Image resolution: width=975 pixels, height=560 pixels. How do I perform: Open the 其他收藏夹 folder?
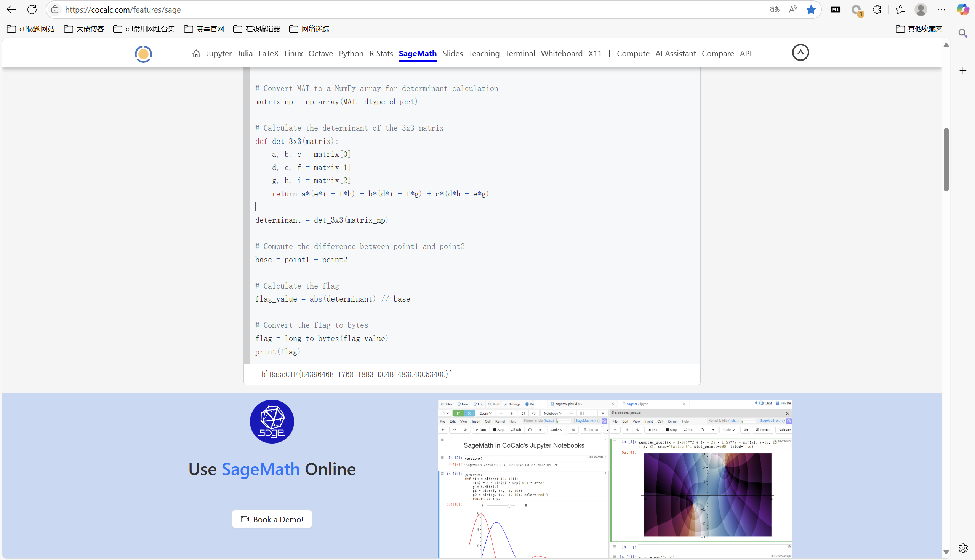(x=919, y=29)
